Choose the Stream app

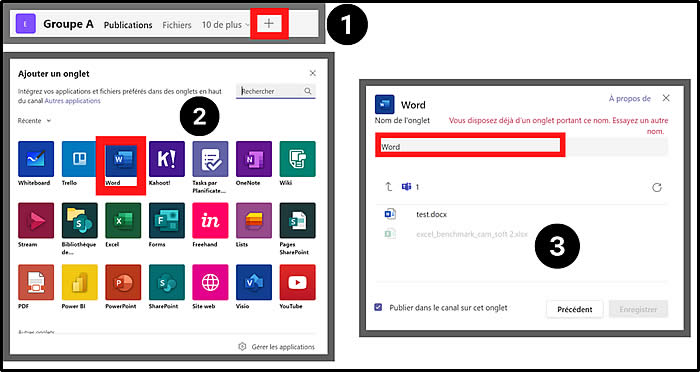point(36,221)
